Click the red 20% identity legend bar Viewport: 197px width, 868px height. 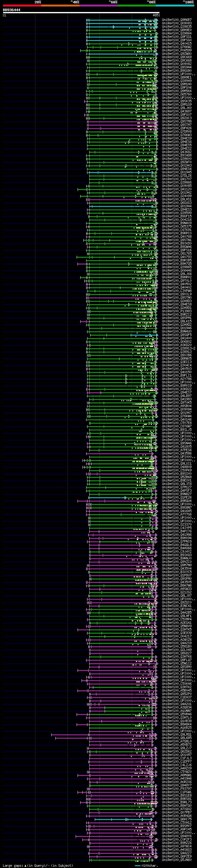tap(22, 6)
